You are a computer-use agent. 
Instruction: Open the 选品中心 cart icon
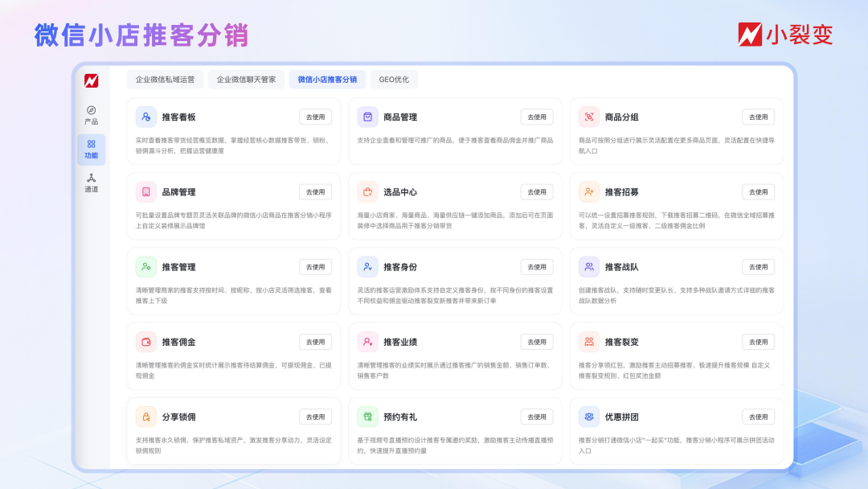click(x=368, y=192)
